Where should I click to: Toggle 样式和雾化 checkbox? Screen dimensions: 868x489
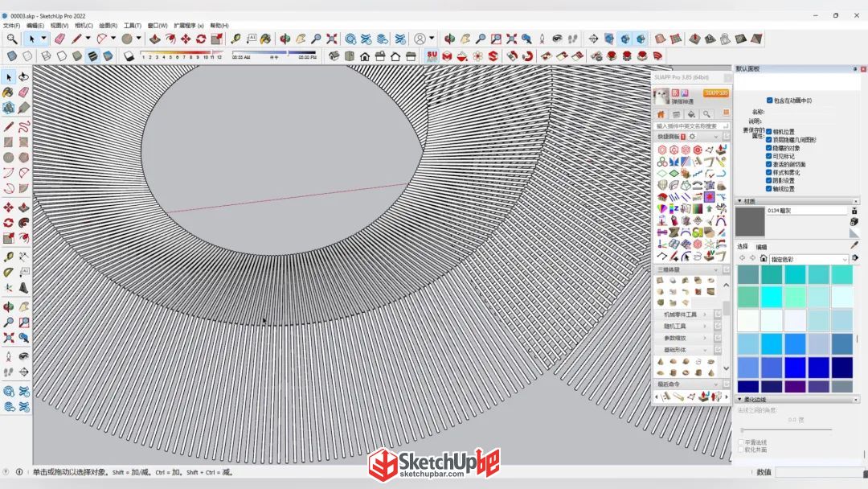pyautogui.click(x=769, y=172)
